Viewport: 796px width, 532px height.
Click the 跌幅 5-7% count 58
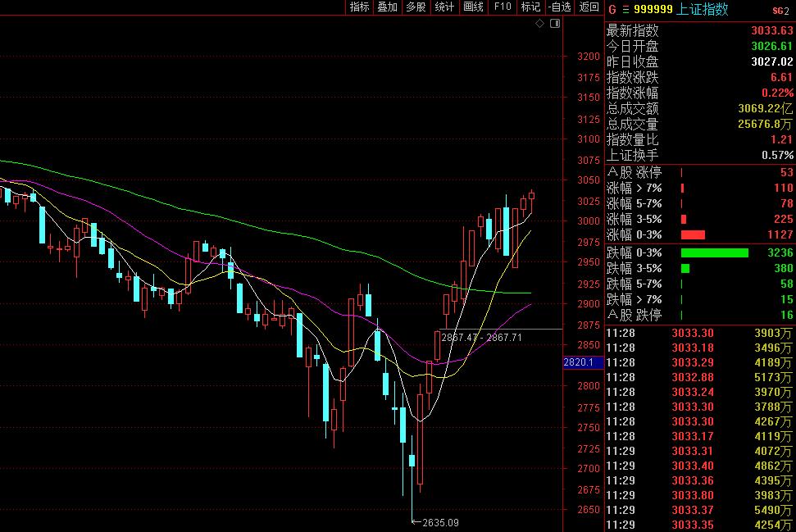(786, 284)
